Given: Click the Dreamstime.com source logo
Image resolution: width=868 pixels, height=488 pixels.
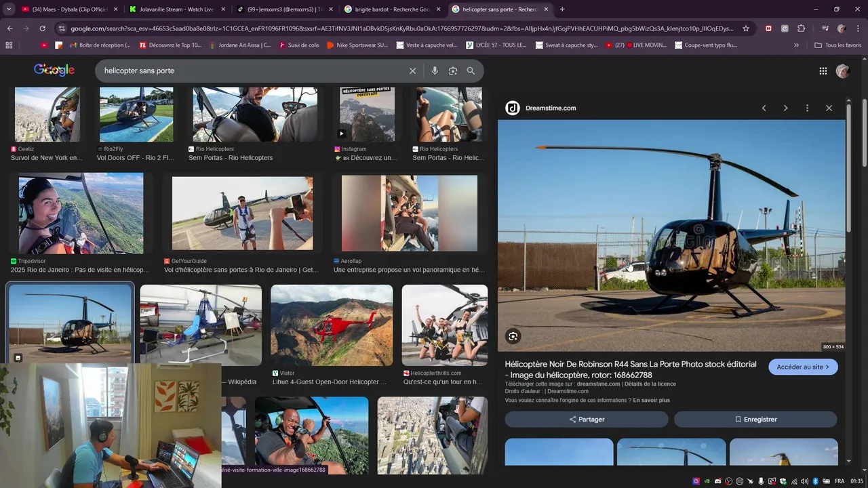Looking at the screenshot, I should (513, 108).
